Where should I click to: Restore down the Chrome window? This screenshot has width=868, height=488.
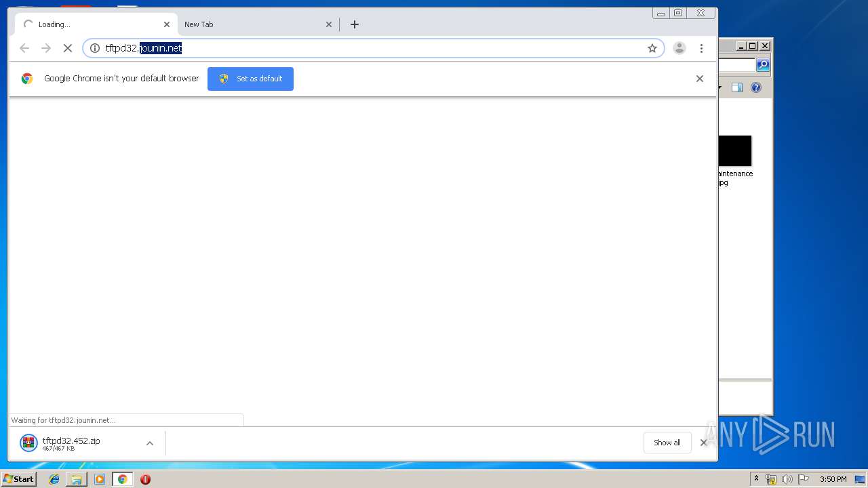[677, 13]
